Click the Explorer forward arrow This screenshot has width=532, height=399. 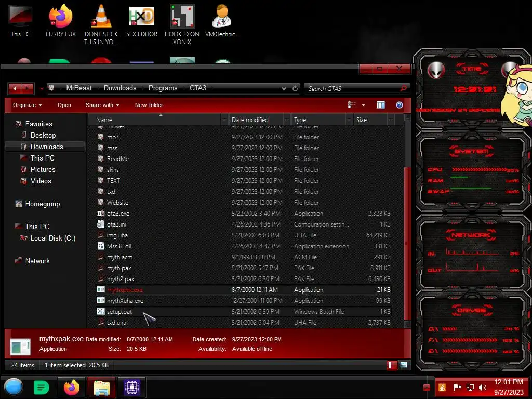tap(27, 88)
